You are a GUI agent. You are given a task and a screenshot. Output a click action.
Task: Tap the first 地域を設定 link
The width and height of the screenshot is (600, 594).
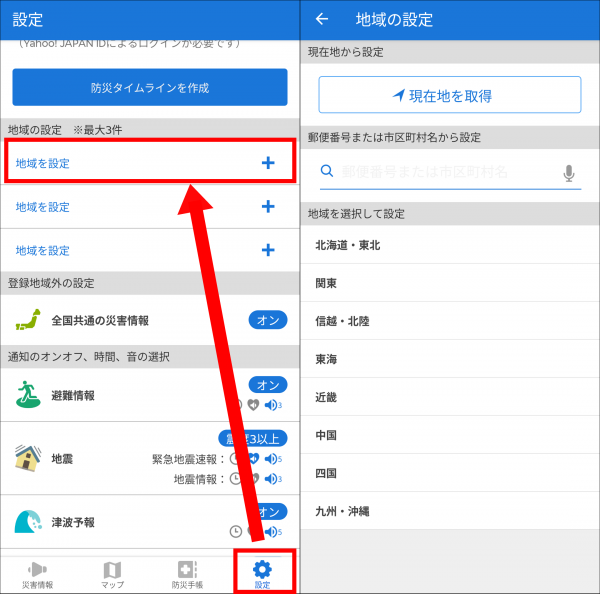point(42,163)
